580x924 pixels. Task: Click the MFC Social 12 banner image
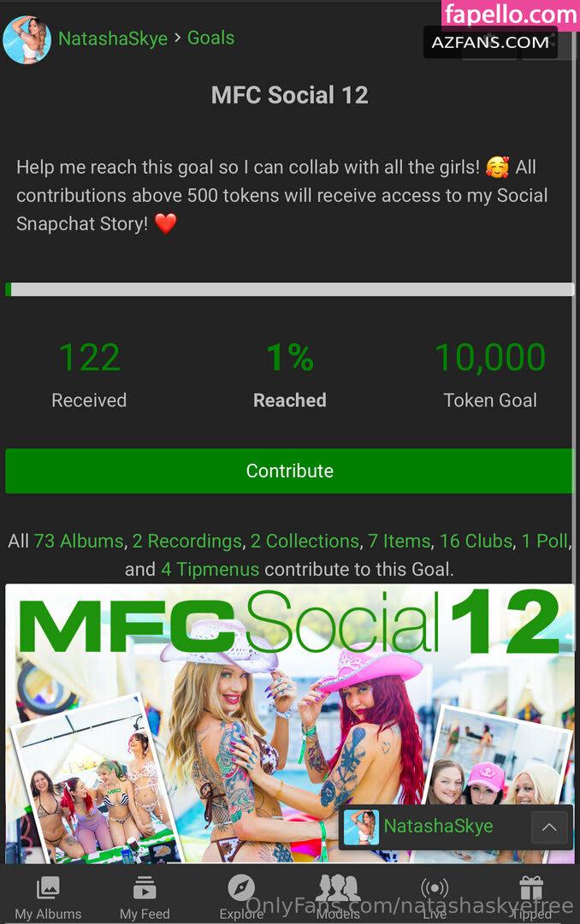[289, 724]
